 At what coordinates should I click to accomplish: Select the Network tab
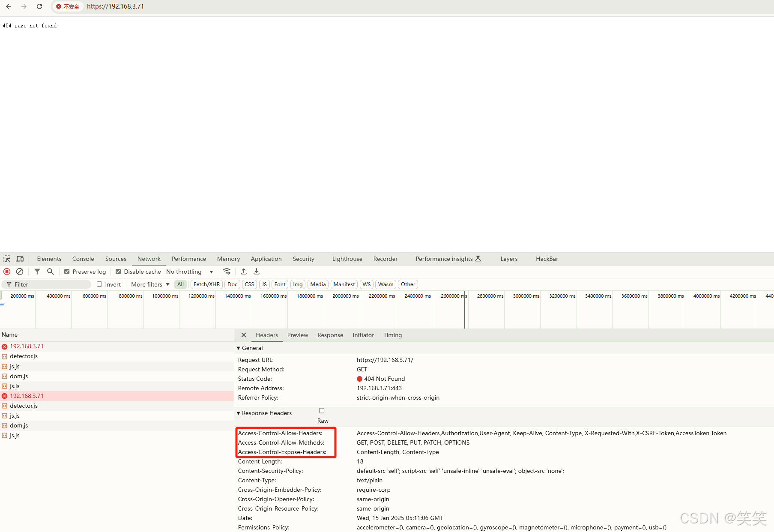[149, 259]
